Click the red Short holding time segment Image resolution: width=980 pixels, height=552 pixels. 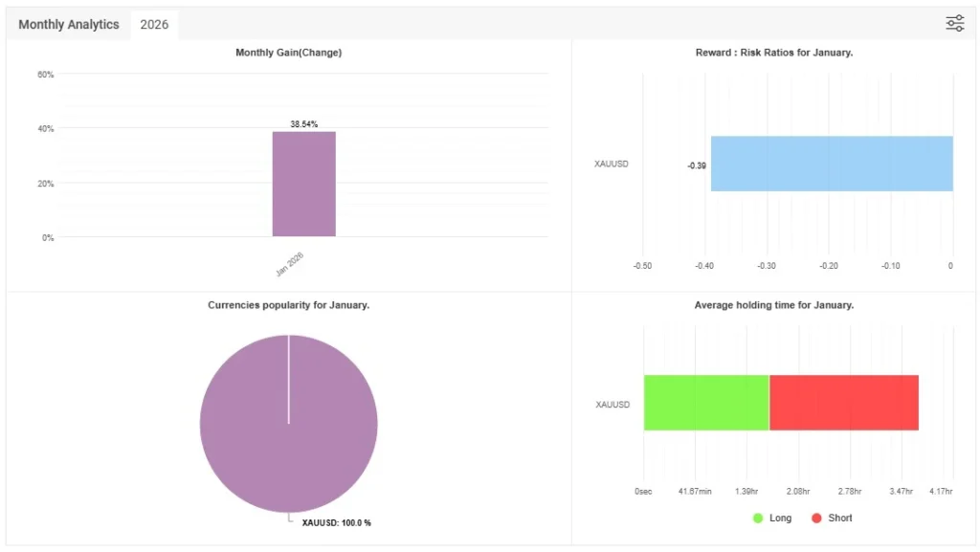point(843,403)
